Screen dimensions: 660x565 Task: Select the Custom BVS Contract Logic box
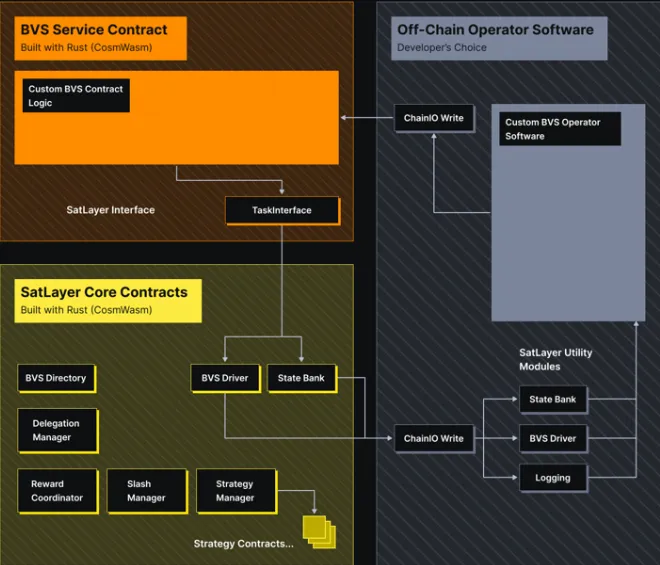pos(76,96)
